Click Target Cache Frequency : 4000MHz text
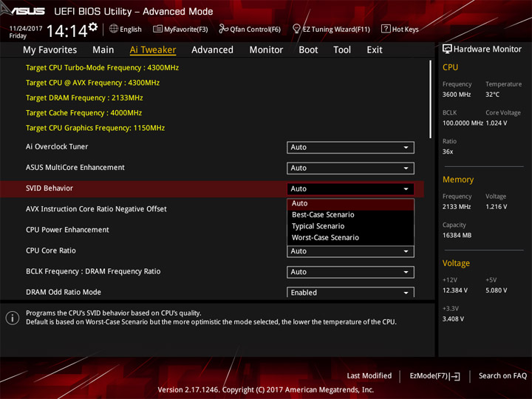This screenshot has height=399, width=532. pyautogui.click(x=83, y=113)
